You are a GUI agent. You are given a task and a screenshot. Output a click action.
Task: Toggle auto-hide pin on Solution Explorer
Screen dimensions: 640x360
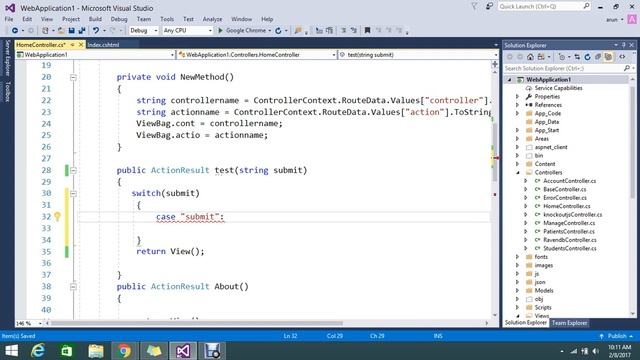tap(624, 45)
